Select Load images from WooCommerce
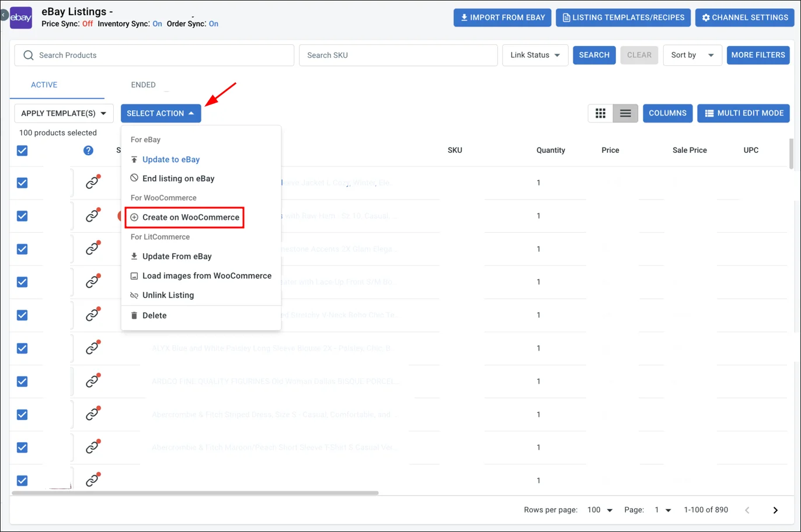This screenshot has height=532, width=801. [x=201, y=275]
